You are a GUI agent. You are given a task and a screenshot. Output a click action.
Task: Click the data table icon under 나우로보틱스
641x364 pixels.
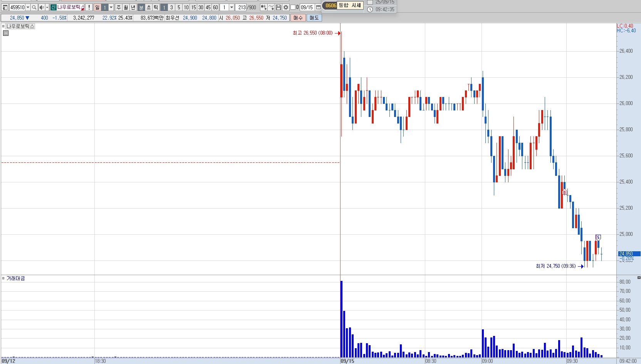[x=5, y=33]
